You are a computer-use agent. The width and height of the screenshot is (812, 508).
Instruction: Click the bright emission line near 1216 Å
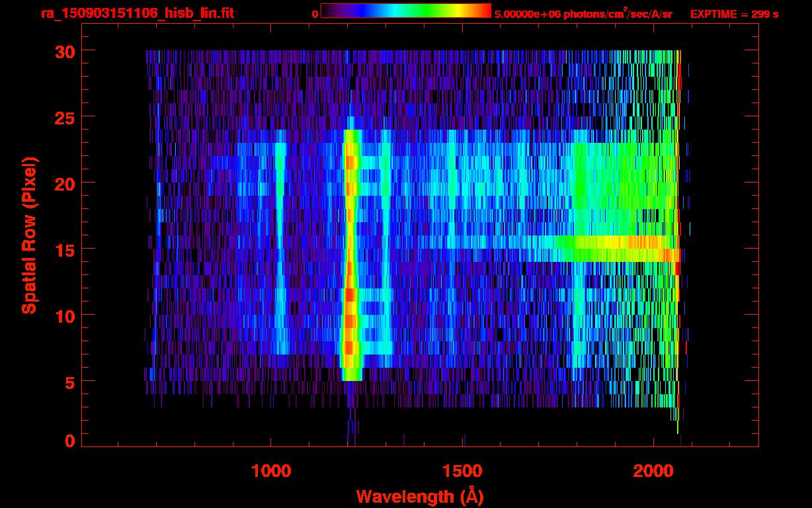pyautogui.click(x=350, y=255)
